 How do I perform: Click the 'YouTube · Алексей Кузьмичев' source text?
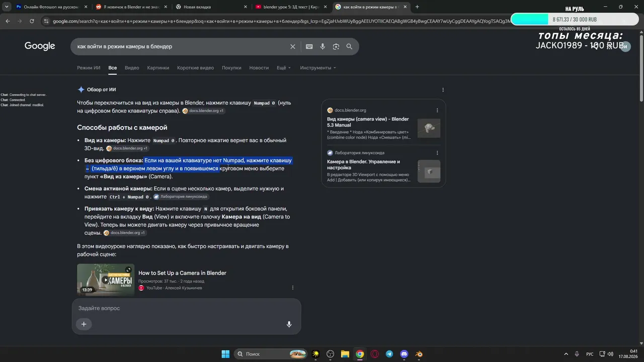pyautogui.click(x=174, y=288)
